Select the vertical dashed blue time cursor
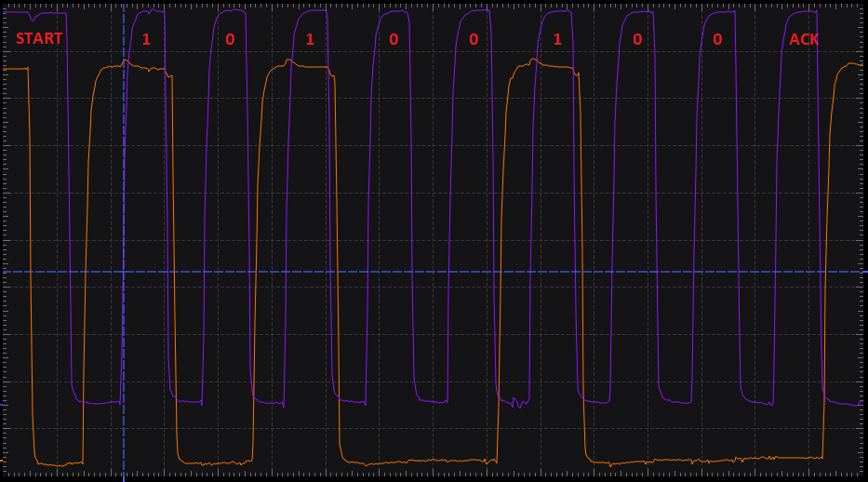 pyautogui.click(x=124, y=241)
